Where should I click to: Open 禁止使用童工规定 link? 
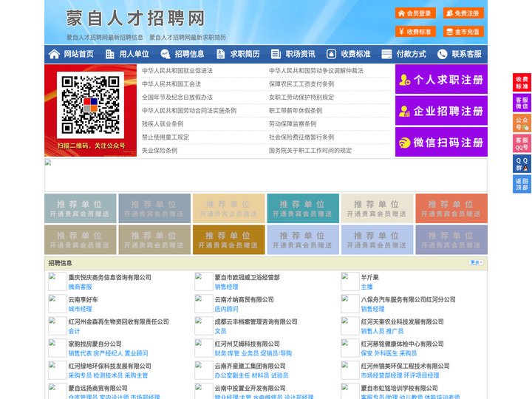coord(166,137)
